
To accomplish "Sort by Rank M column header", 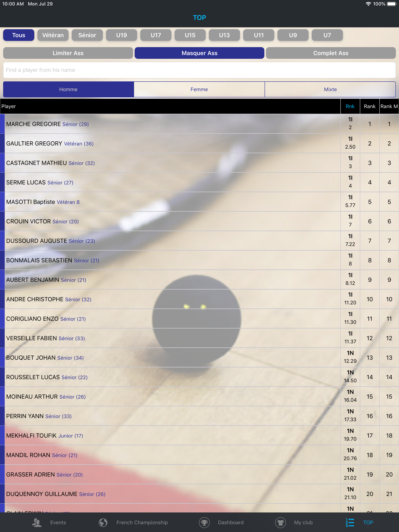I will click(x=389, y=106).
